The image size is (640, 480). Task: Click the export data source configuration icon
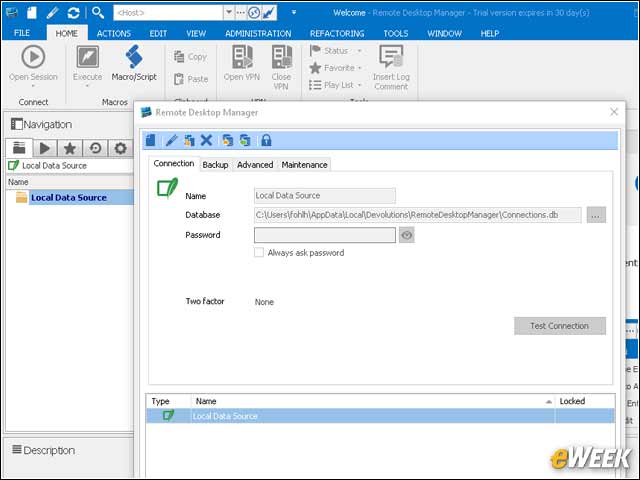coord(245,140)
